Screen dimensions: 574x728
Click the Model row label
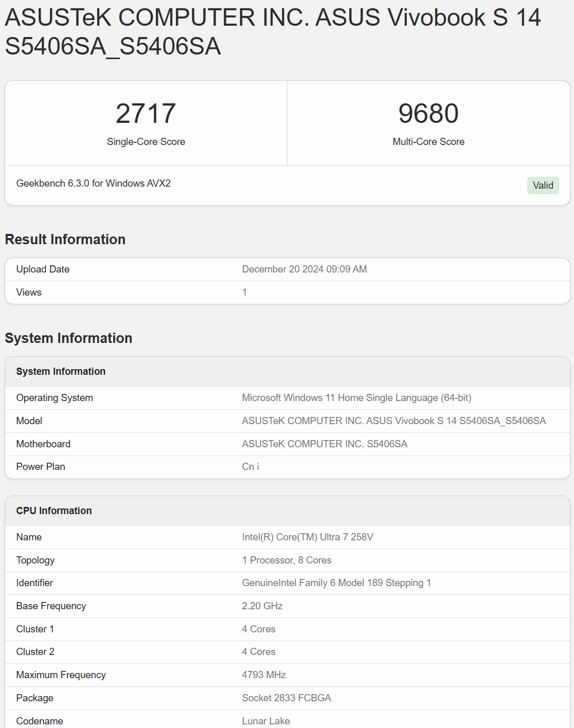click(x=29, y=421)
